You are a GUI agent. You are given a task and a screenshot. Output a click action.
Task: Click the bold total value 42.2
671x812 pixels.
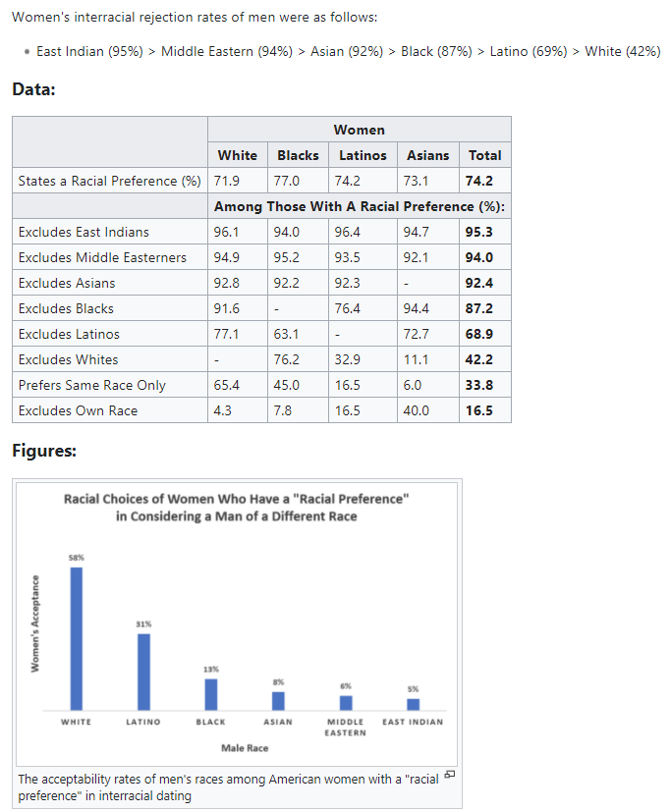[x=485, y=359]
